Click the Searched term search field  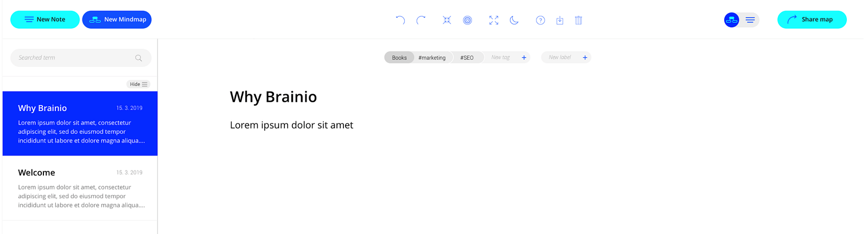coord(76,58)
